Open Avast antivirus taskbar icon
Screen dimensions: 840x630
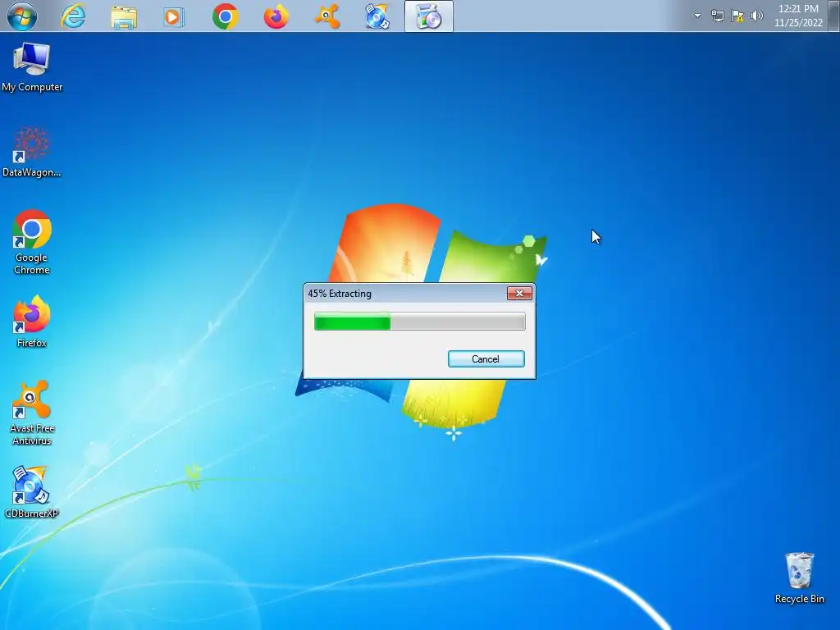coord(326,16)
